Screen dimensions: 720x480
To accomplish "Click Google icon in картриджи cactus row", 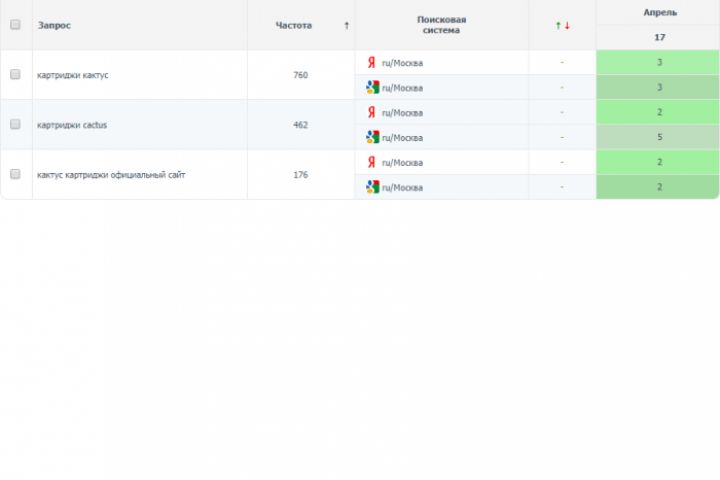I will point(372,137).
